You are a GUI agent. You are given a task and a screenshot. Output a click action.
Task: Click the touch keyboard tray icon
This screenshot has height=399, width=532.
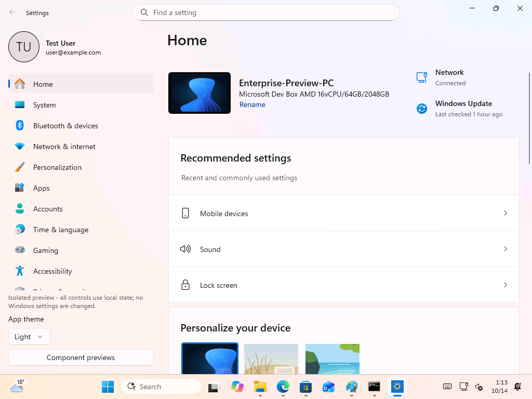(447, 387)
